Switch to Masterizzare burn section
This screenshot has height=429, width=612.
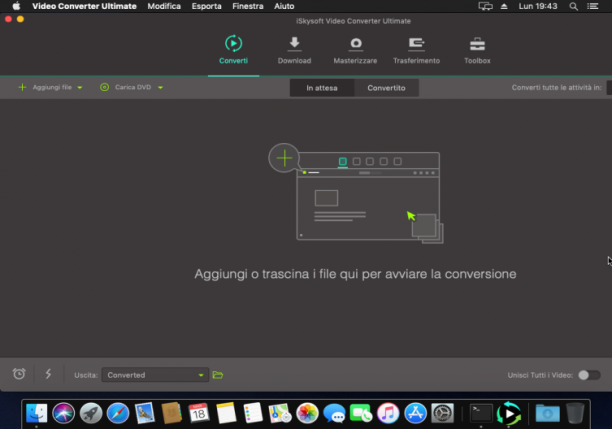pos(355,50)
